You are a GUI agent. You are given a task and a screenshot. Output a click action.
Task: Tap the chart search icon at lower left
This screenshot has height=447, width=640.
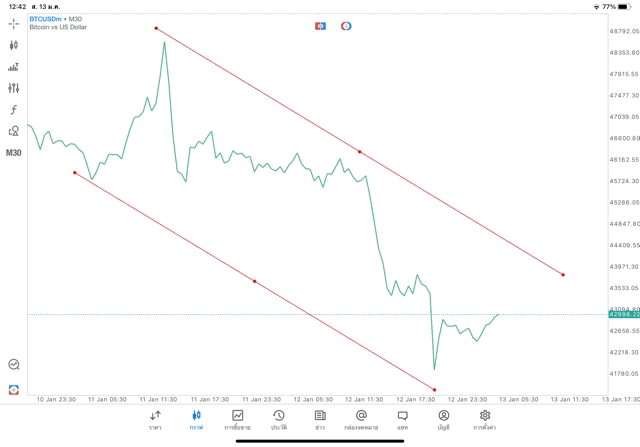pyautogui.click(x=14, y=365)
